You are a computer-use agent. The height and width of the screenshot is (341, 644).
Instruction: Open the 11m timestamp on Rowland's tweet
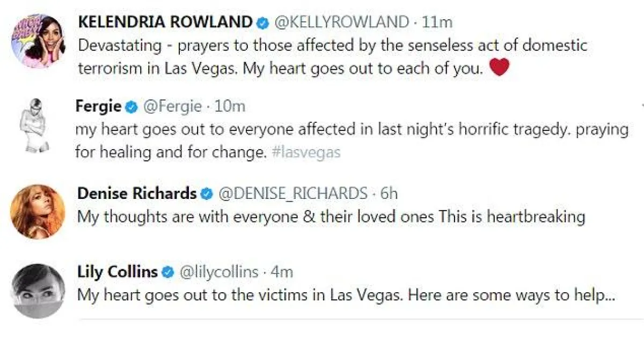pyautogui.click(x=437, y=23)
